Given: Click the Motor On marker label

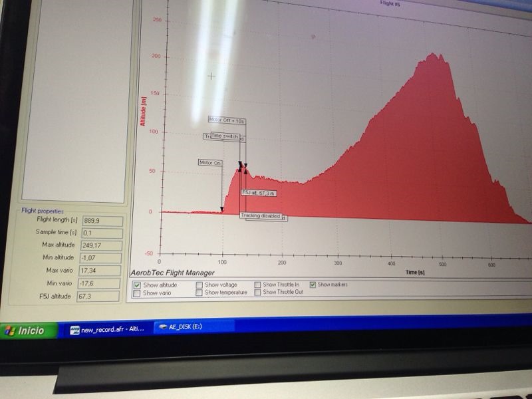Looking at the screenshot, I should tap(209, 162).
